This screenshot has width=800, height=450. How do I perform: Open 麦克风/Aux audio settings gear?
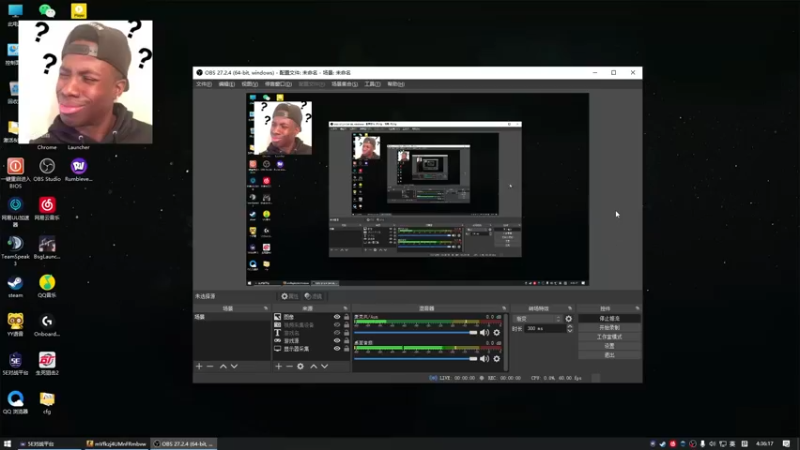click(x=496, y=333)
